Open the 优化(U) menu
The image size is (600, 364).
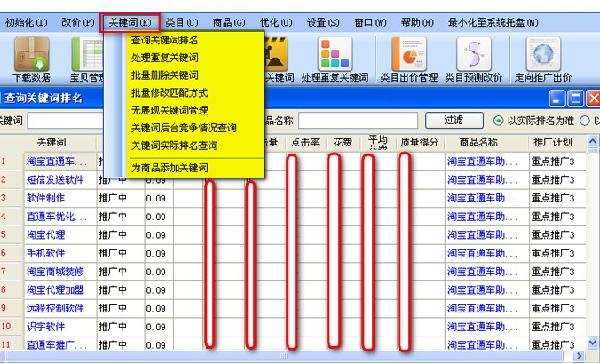(x=276, y=23)
